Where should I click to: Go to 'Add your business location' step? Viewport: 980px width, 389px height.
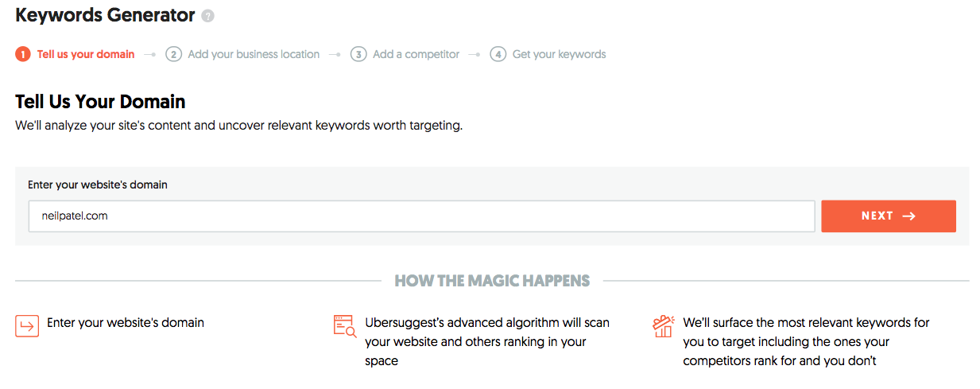pyautogui.click(x=254, y=54)
